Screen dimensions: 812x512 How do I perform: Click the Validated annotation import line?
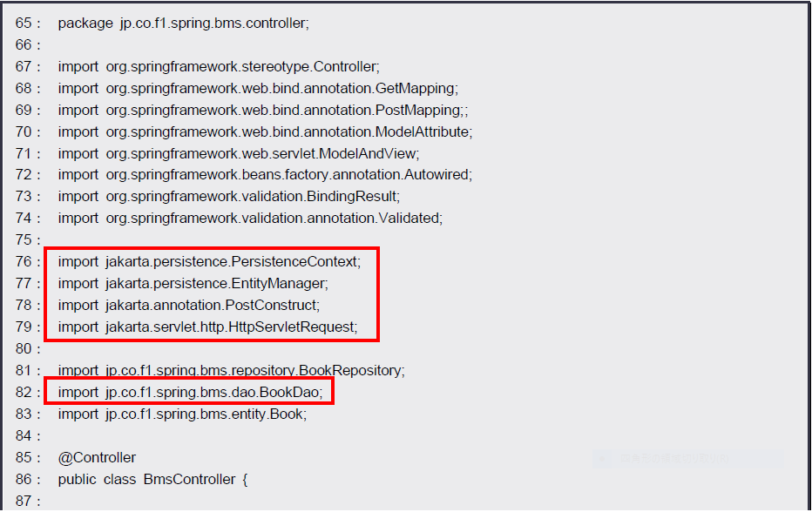[x=250, y=219]
